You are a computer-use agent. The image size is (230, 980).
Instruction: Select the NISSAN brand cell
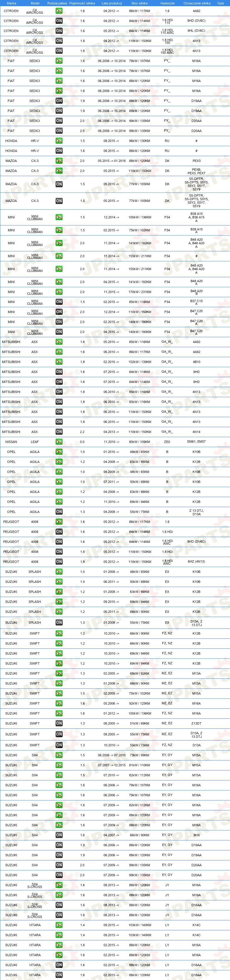[x=11, y=442]
